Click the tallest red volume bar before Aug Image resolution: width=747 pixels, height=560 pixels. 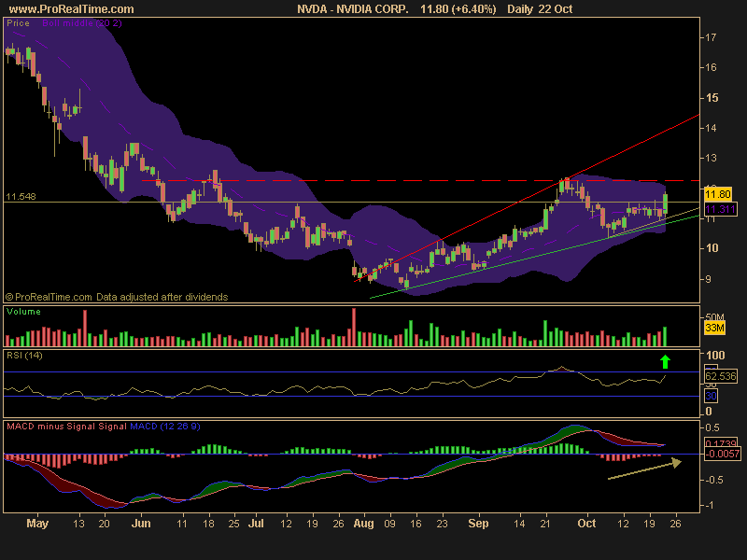[354, 328]
